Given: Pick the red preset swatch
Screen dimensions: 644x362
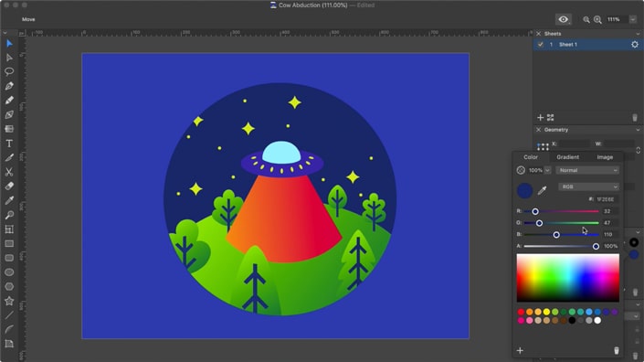Looking at the screenshot, I should click(521, 312).
